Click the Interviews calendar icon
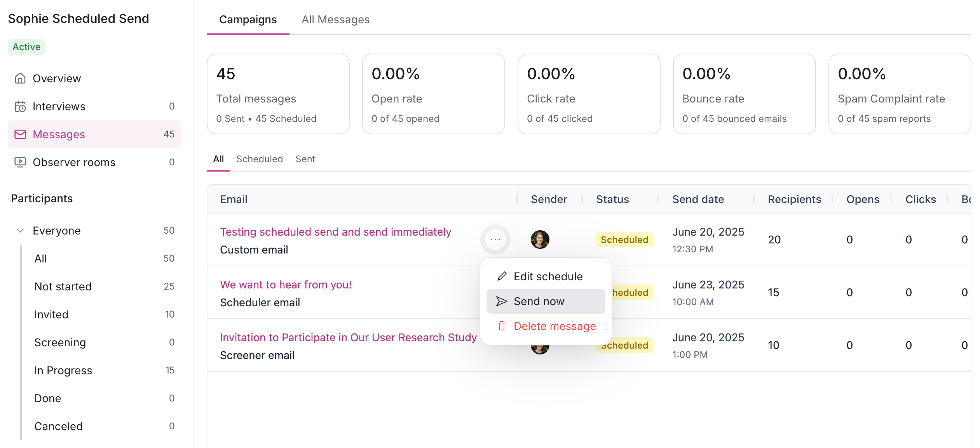This screenshot has height=448, width=980. (x=20, y=106)
